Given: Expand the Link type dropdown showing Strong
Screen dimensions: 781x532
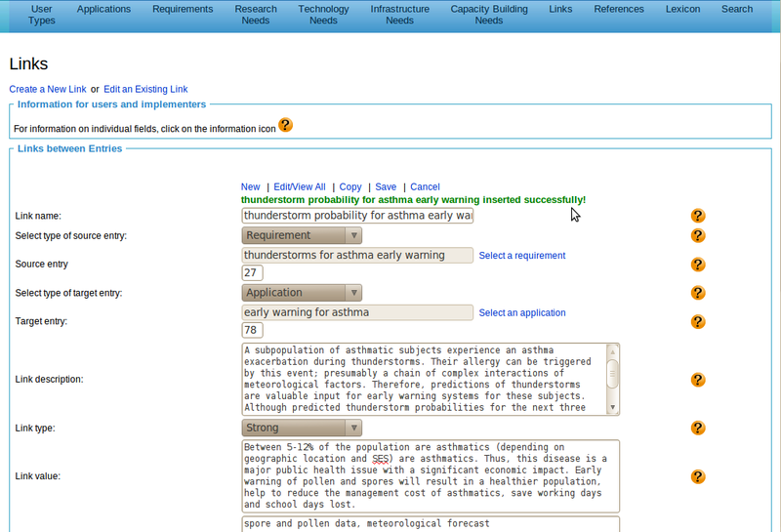Looking at the screenshot, I should 302,428.
